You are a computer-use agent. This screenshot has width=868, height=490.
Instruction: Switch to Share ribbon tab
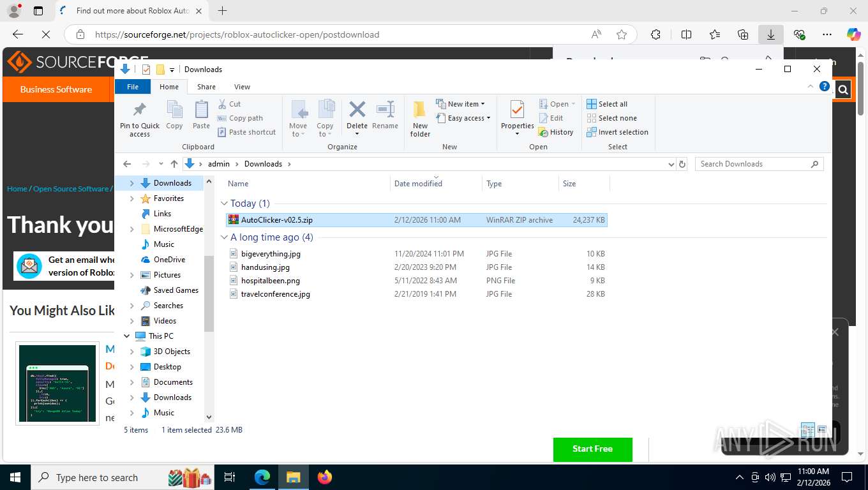[206, 87]
